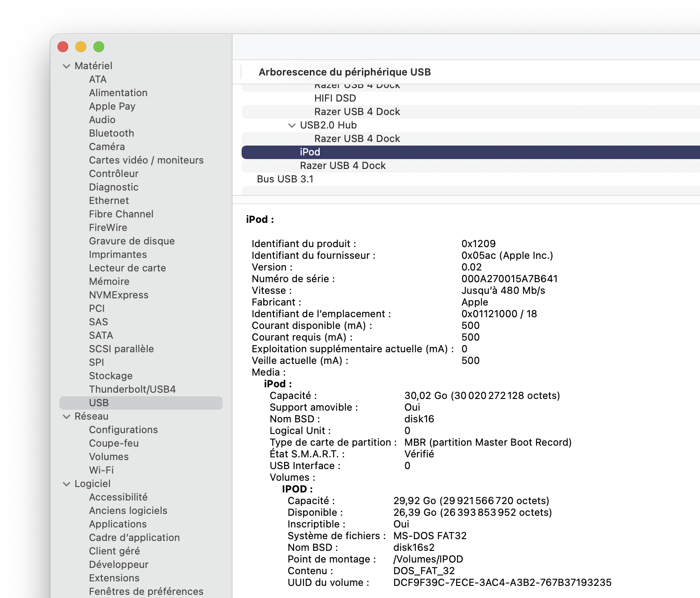Select Apple Pay in sidebar
The image size is (700, 598).
[112, 106]
